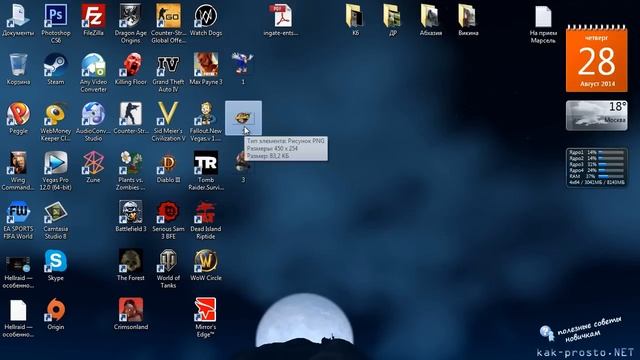Open the Документы shortcut icon

coord(18,16)
